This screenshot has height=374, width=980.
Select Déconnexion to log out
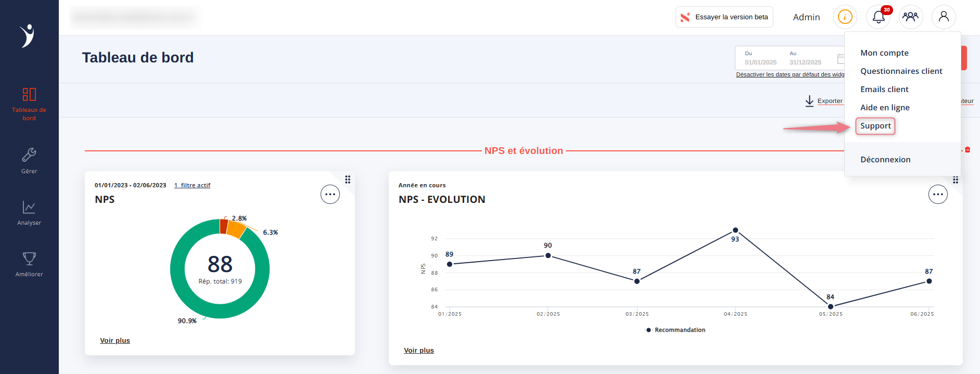click(x=885, y=160)
